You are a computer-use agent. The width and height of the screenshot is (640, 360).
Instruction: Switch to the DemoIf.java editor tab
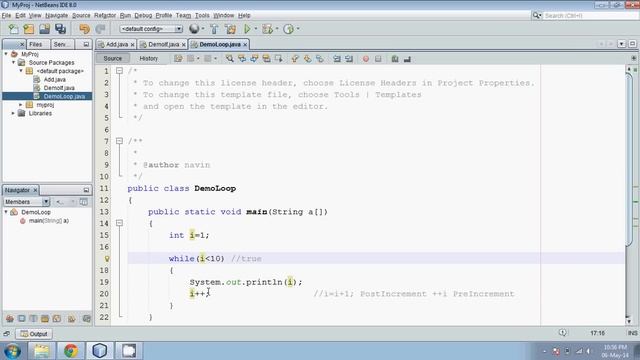[163, 44]
